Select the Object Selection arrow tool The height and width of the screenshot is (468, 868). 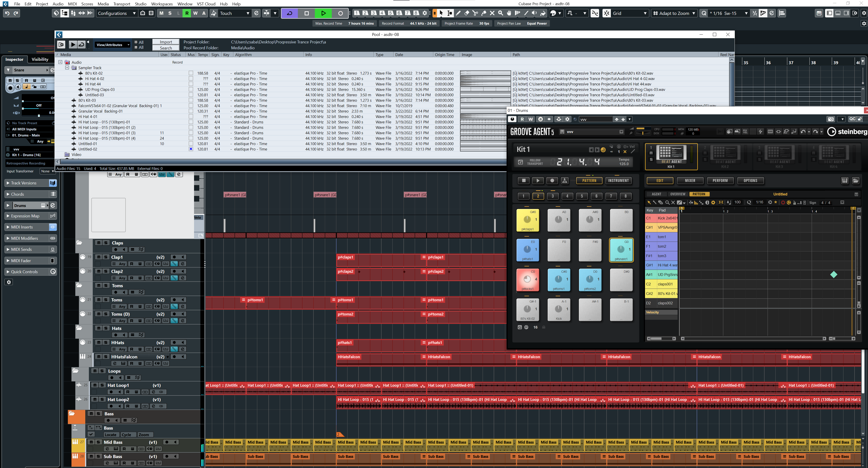pyautogui.click(x=441, y=13)
